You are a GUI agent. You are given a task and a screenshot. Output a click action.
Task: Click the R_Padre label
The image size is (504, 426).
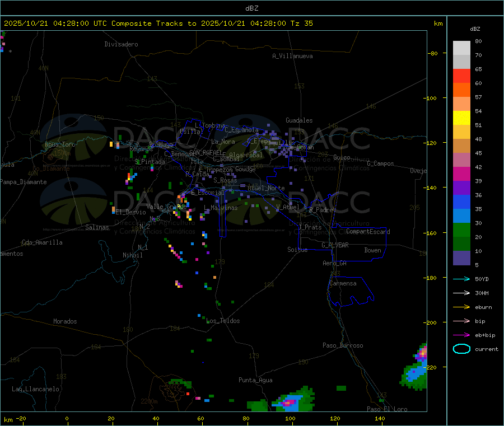click(321, 210)
